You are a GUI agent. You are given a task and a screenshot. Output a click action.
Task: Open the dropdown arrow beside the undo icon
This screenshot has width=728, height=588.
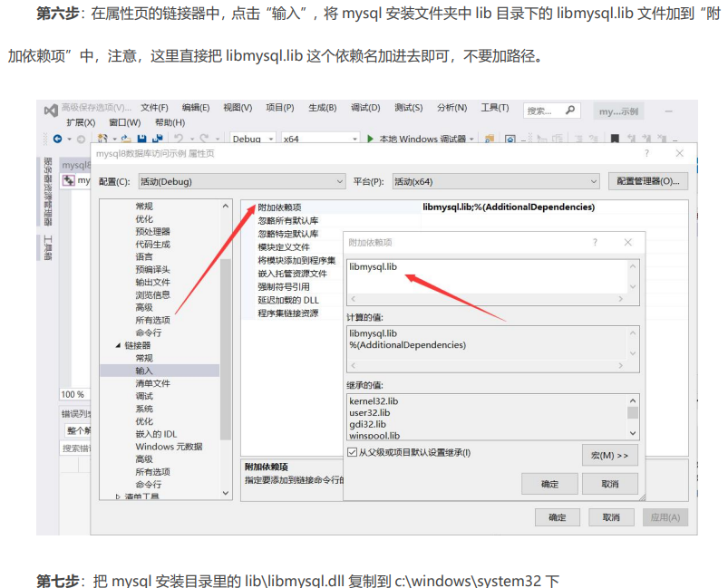(x=190, y=139)
